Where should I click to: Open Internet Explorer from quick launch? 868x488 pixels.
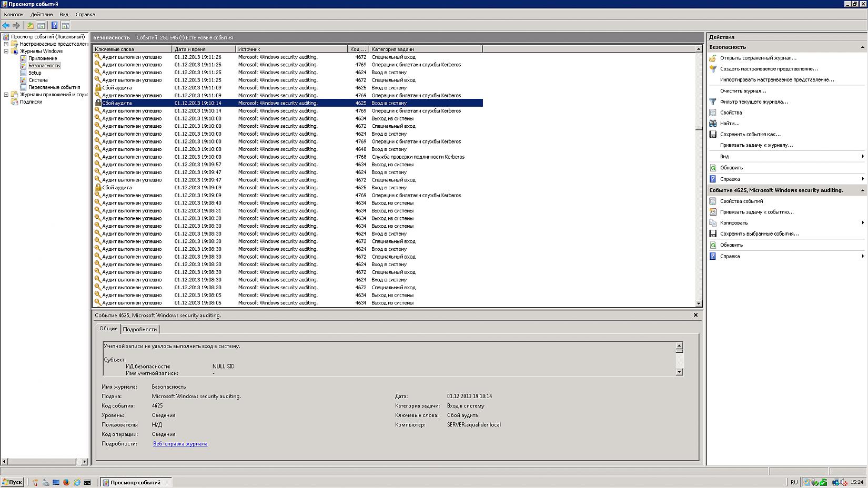[77, 482]
